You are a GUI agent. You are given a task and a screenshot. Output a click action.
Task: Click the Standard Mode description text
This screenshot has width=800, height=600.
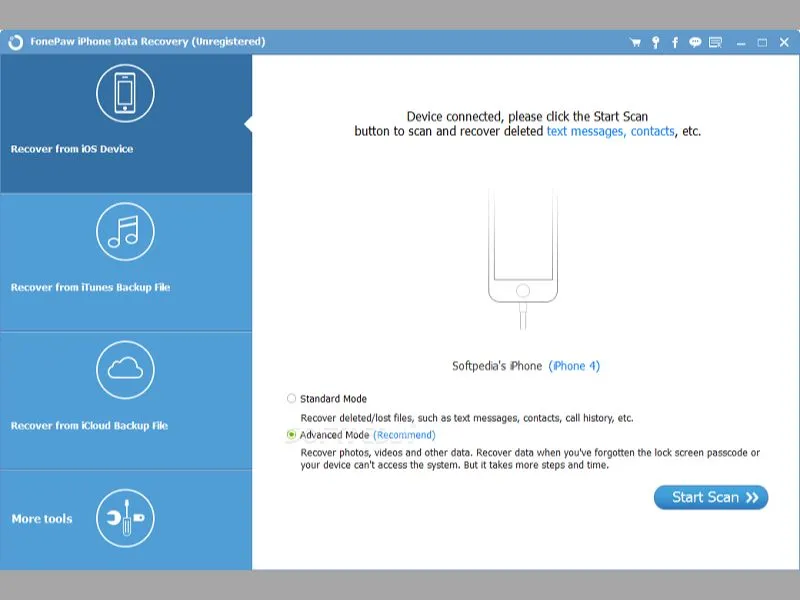click(x=467, y=418)
